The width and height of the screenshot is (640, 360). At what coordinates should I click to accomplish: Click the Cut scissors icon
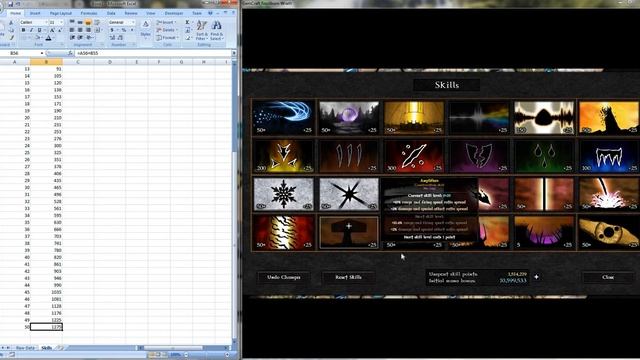[11, 22]
